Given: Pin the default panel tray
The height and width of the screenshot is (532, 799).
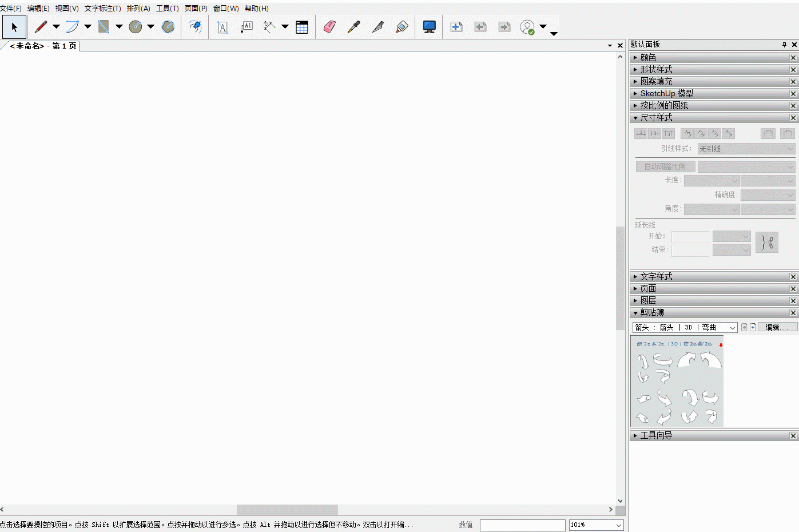Looking at the screenshot, I should [784, 45].
